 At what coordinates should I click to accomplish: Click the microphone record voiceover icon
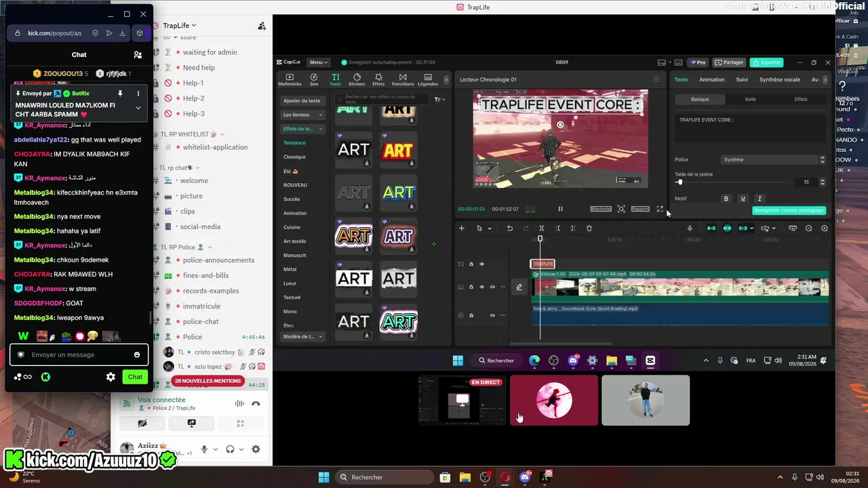point(690,228)
